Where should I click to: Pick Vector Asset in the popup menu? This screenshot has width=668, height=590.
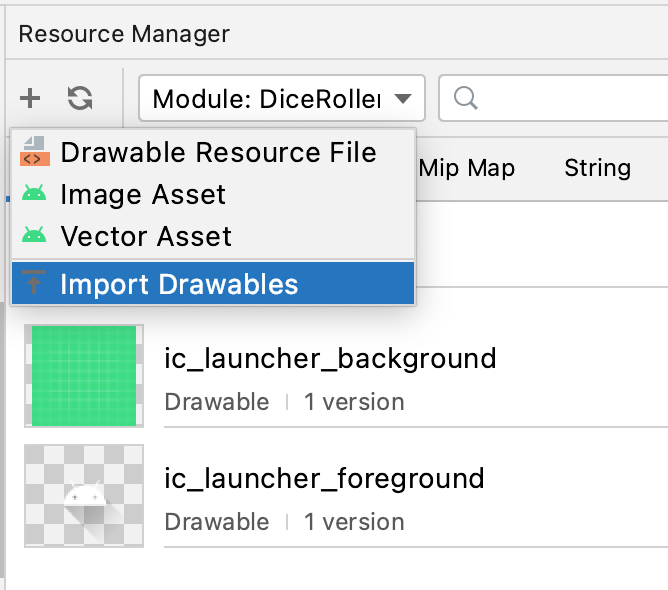click(x=146, y=236)
